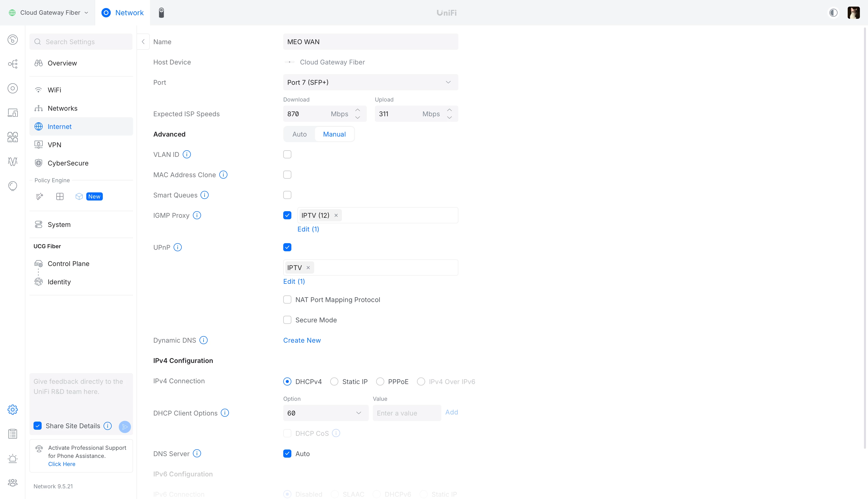The height and width of the screenshot is (499, 868).
Task: Open the Settings gear in left rail
Action: click(13, 410)
